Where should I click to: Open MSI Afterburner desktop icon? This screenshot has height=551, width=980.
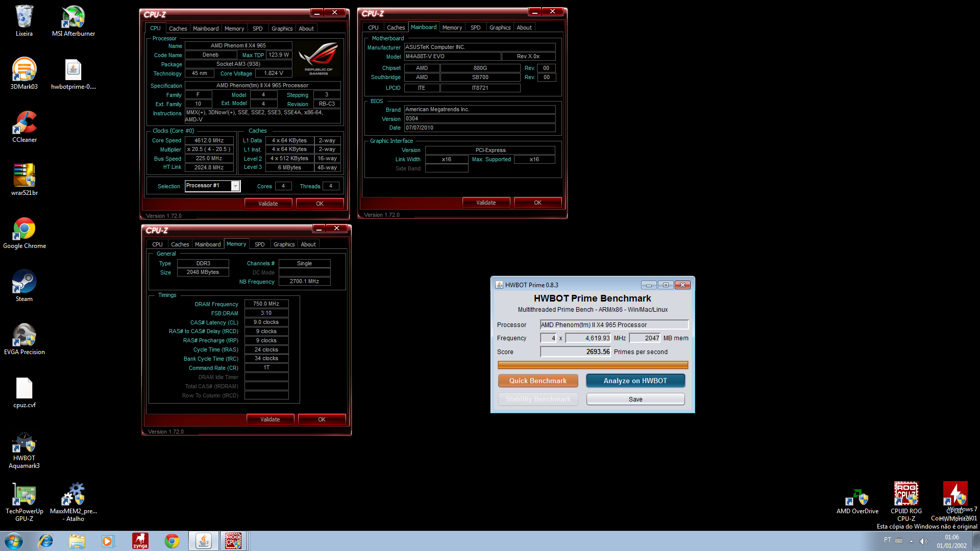point(73,20)
